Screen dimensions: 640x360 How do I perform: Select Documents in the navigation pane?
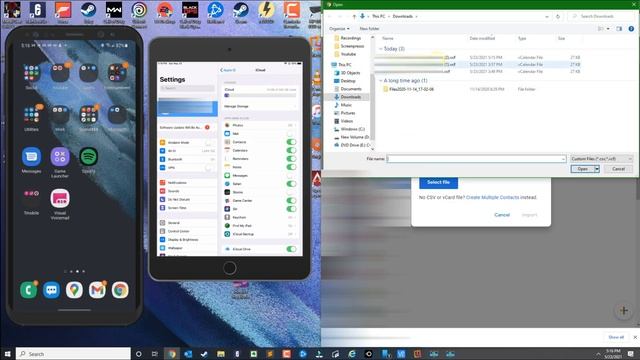(x=351, y=89)
